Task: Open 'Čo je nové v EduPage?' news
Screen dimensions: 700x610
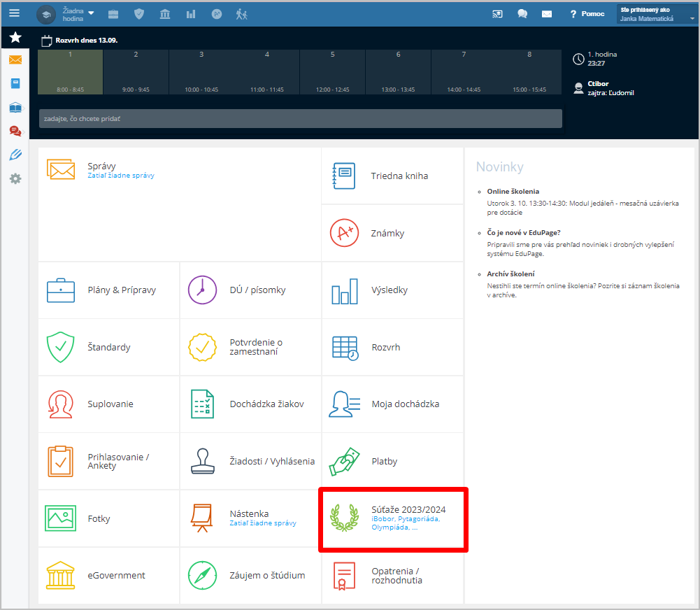Action: [524, 233]
